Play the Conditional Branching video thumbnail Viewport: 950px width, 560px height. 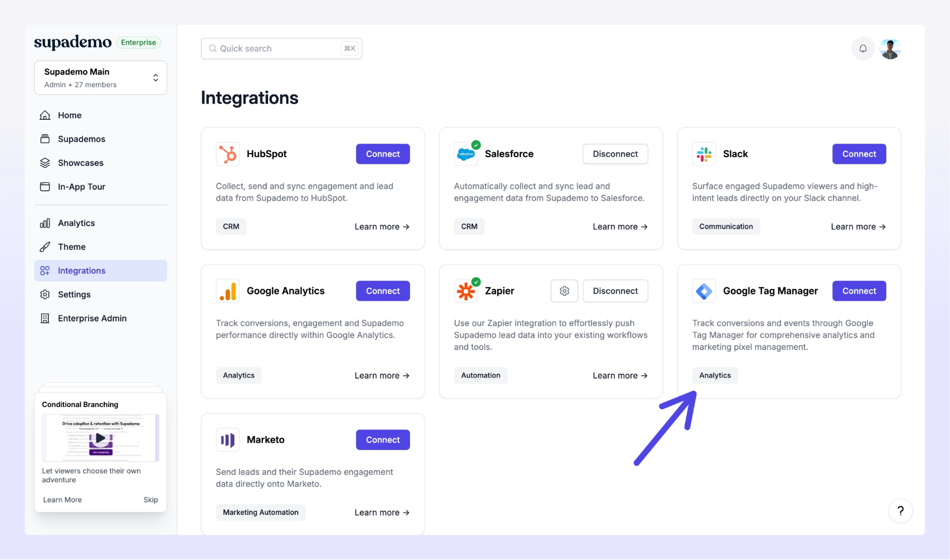(101, 438)
